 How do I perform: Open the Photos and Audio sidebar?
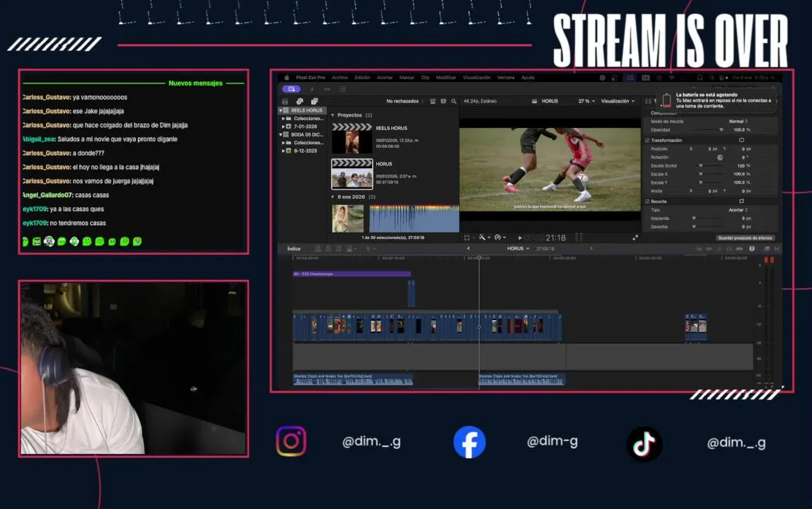coord(299,102)
